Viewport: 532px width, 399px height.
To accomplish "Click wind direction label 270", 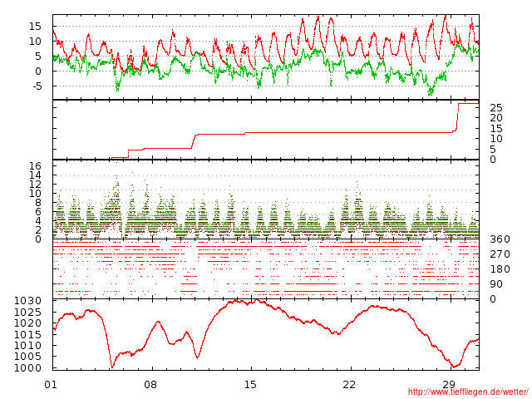I will pyautogui.click(x=500, y=254).
